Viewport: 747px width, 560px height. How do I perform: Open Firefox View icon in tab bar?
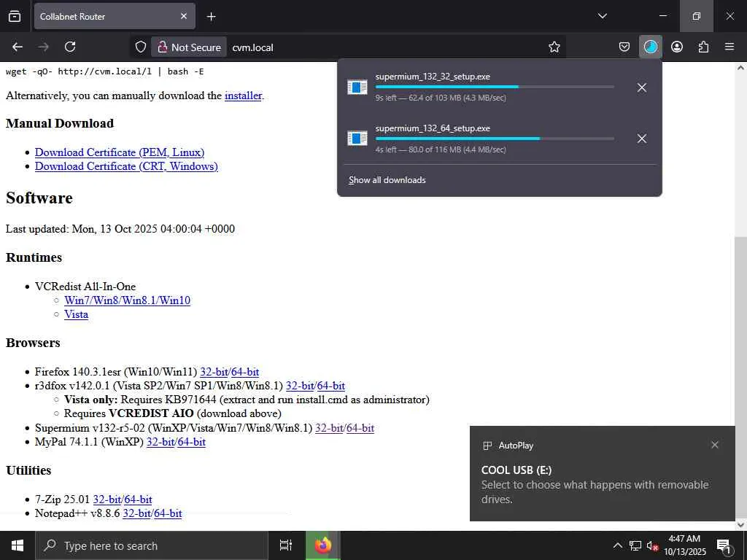click(x=15, y=16)
